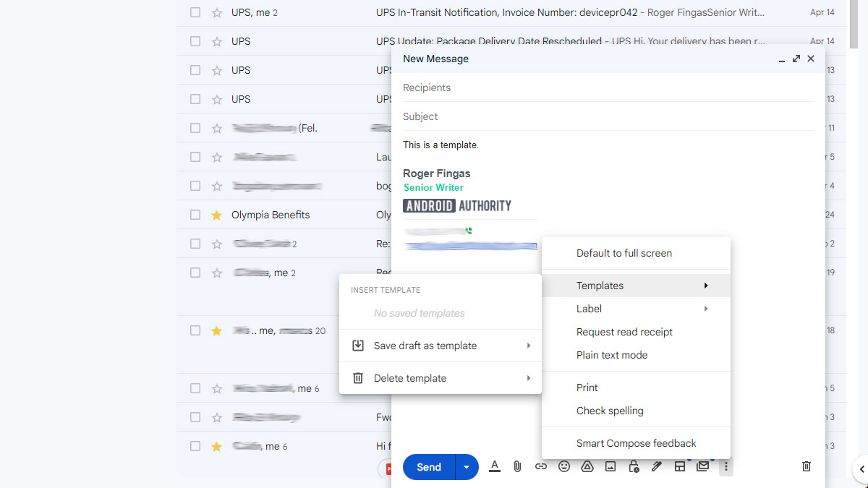Expand the Label submenu arrow

point(706,309)
